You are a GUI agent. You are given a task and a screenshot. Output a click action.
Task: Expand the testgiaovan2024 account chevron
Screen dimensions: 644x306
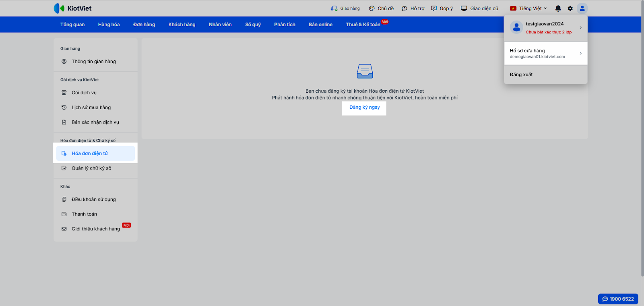coord(580,28)
